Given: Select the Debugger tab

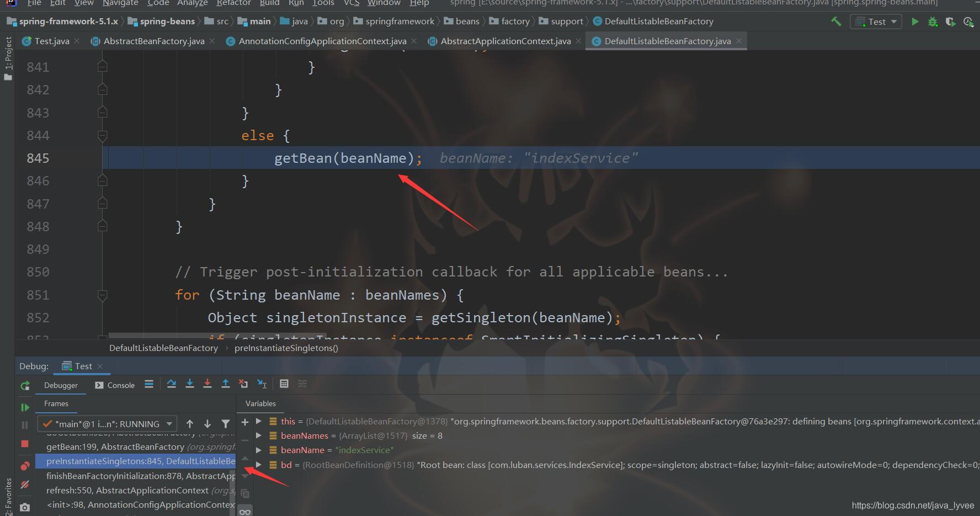Looking at the screenshot, I should pos(61,385).
